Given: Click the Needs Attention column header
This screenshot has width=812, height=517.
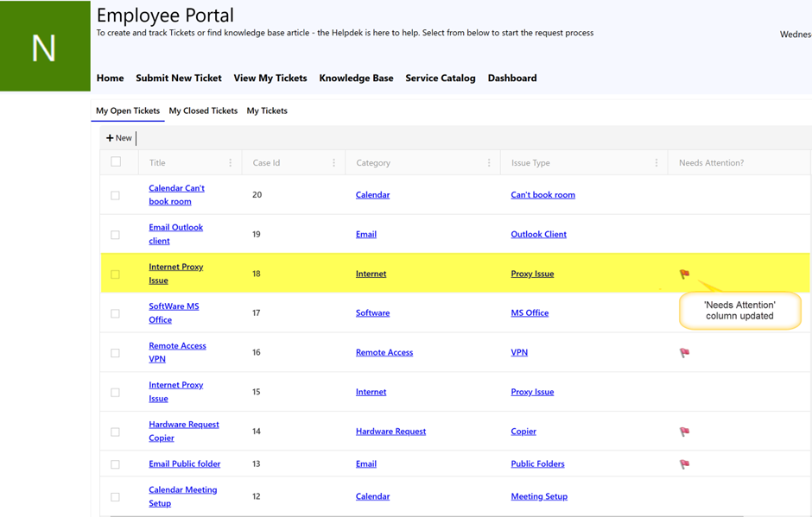Looking at the screenshot, I should tap(711, 162).
